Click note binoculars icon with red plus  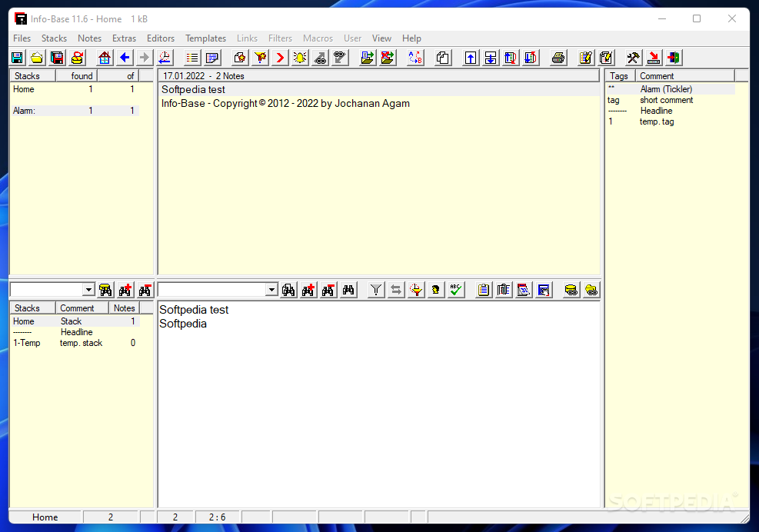(x=308, y=290)
